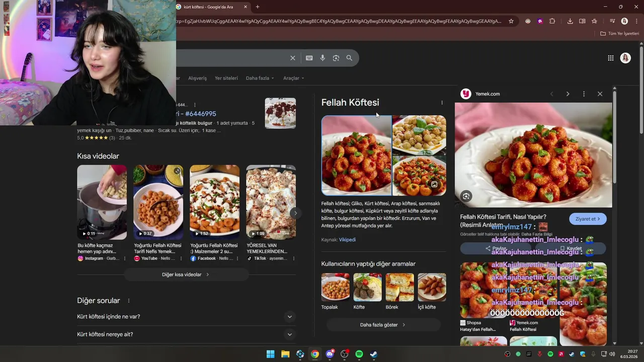Play the 0:11 Instagram short video
644x362 pixels.
tap(102, 202)
